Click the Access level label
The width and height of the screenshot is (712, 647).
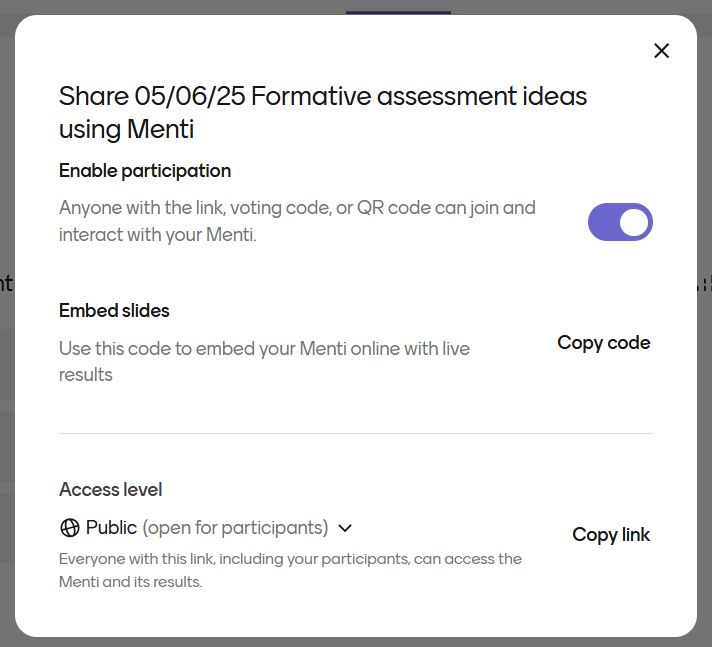pyautogui.click(x=110, y=490)
